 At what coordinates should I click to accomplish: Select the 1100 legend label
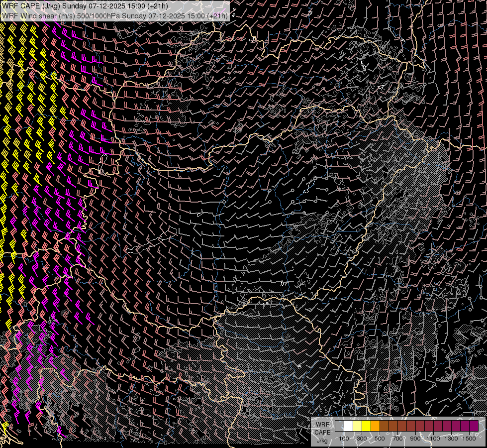[433, 439]
